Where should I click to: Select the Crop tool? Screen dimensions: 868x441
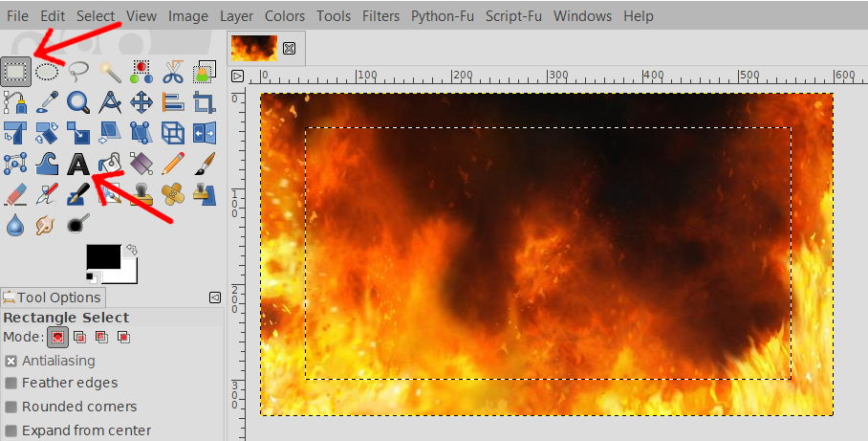205,102
